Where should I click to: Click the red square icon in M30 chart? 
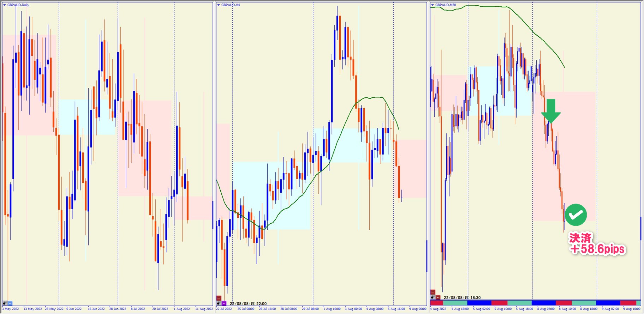point(438,297)
